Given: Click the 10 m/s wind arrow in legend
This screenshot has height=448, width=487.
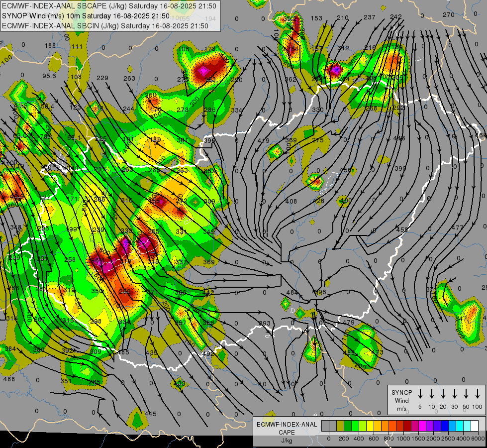Looking at the screenshot, I should tap(431, 394).
